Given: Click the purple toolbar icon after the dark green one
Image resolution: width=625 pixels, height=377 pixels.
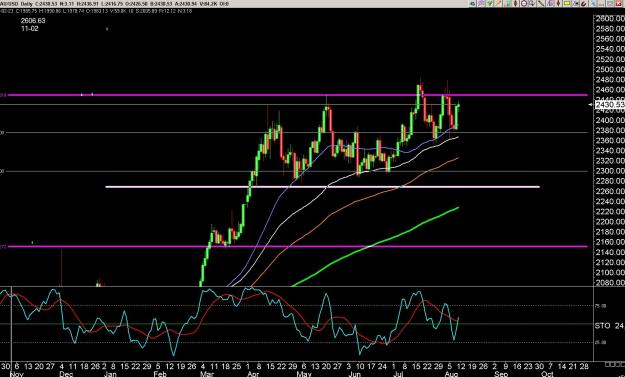Looking at the screenshot, I should (x=481, y=4).
